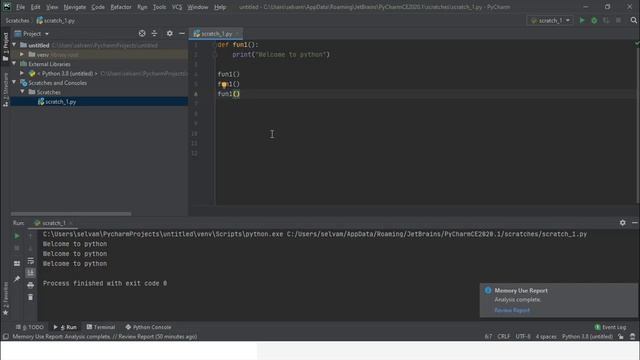Toggle the Structure tool window side tab
The width and height of the screenshot is (640, 360).
pos(5,90)
